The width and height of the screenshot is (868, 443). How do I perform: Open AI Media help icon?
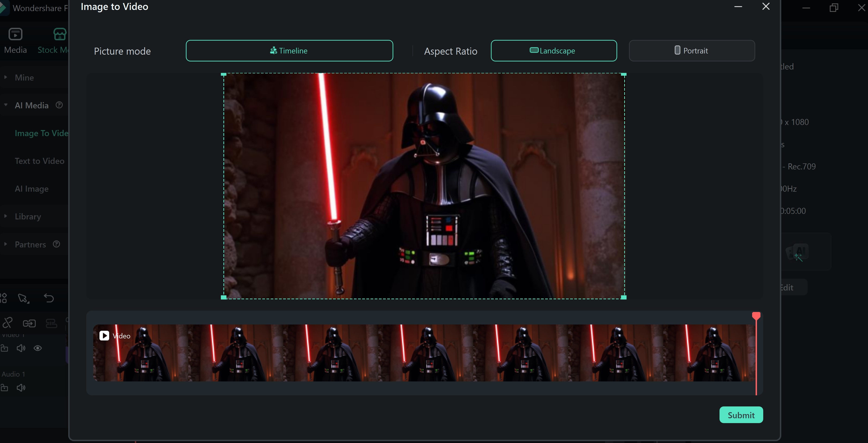[x=59, y=105]
